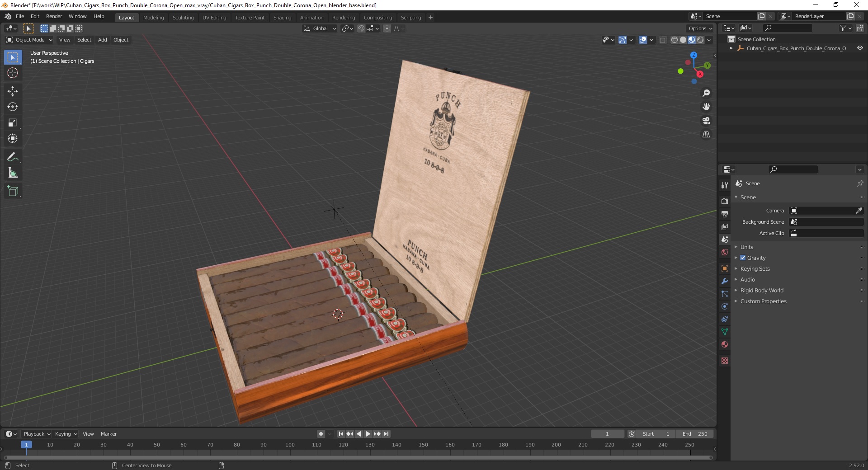This screenshot has width=868, height=470.
Task: Activate the Rotate tool
Action: (13, 107)
